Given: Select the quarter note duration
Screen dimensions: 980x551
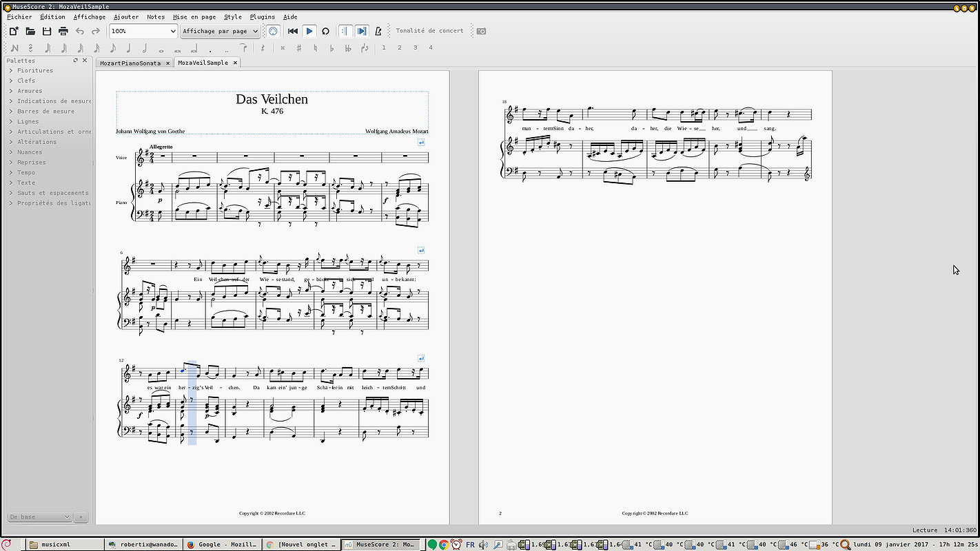Looking at the screenshot, I should click(129, 48).
